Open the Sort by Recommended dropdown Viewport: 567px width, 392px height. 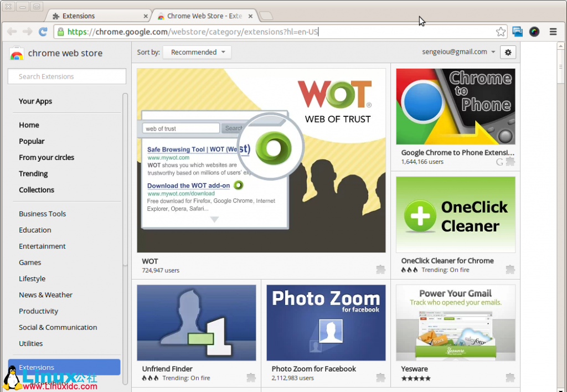coord(197,53)
